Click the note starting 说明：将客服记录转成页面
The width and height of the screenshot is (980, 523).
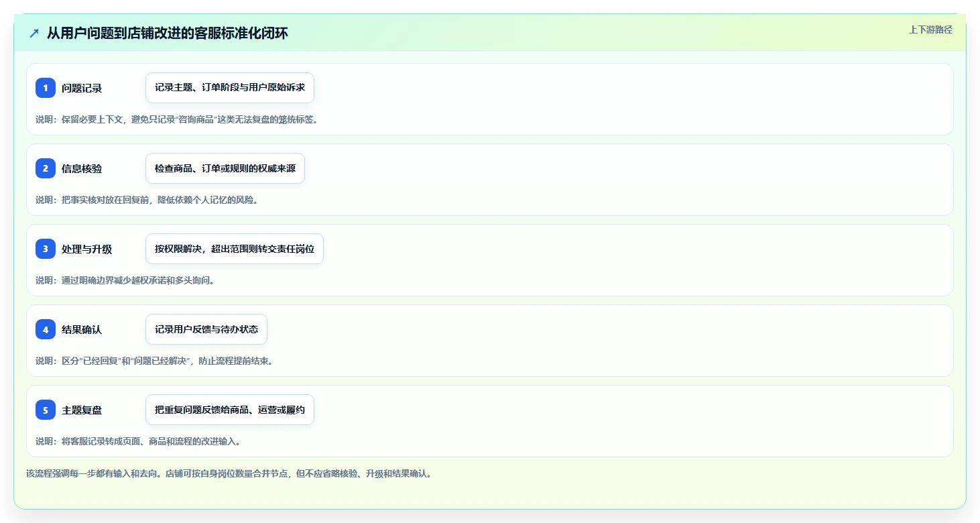138,441
